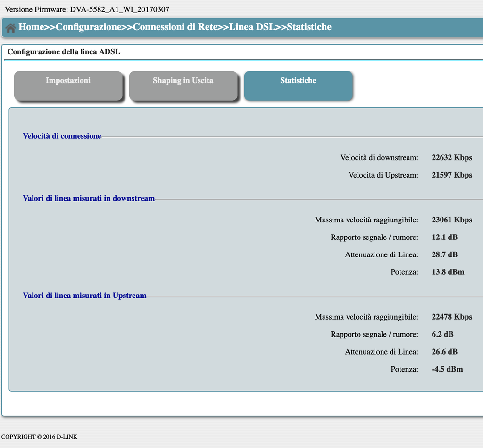Screen dimensions: 483x448
Task: Click upstream max speed value 22478 Kbps
Action: click(451, 317)
